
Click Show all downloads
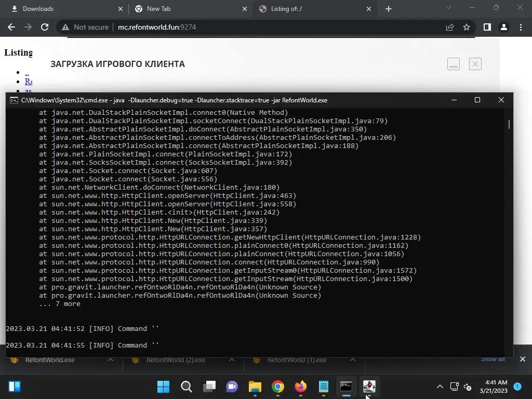[x=493, y=360]
